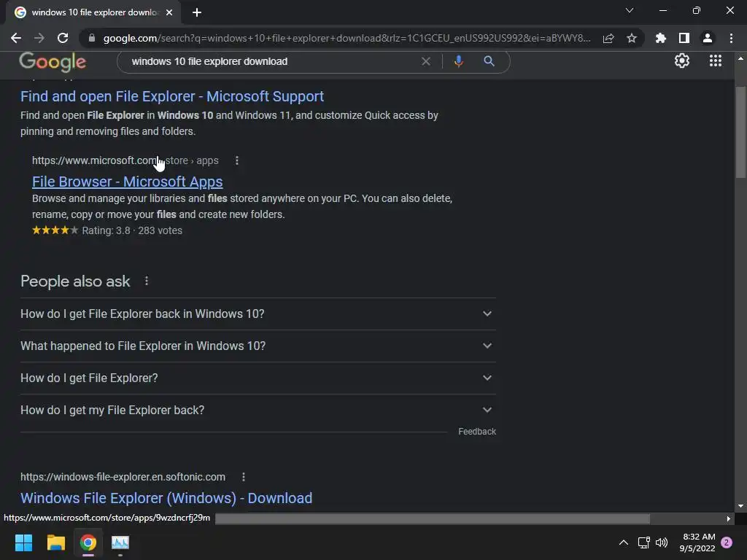Start a voice search with the microphone
Screen dimensions: 747x560
[458, 61]
